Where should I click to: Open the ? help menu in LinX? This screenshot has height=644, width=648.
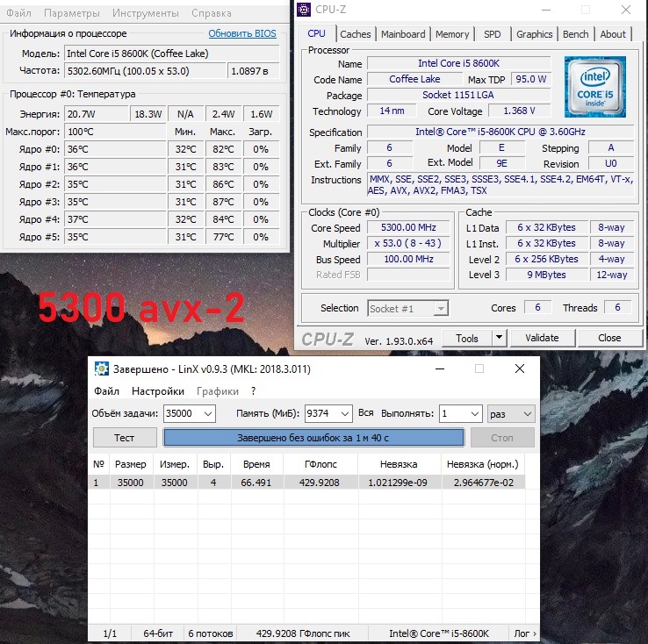(x=254, y=391)
